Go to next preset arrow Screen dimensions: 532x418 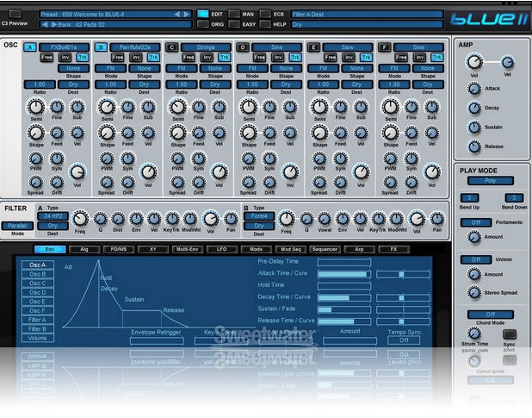point(187,15)
